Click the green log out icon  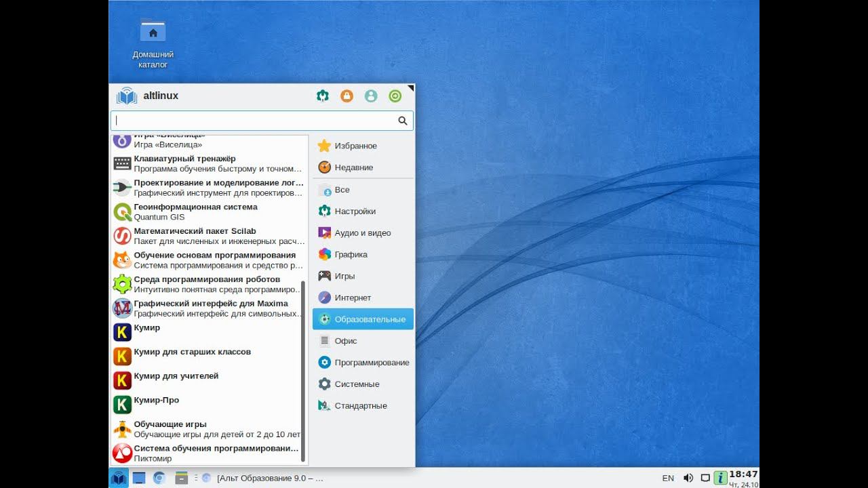click(395, 96)
